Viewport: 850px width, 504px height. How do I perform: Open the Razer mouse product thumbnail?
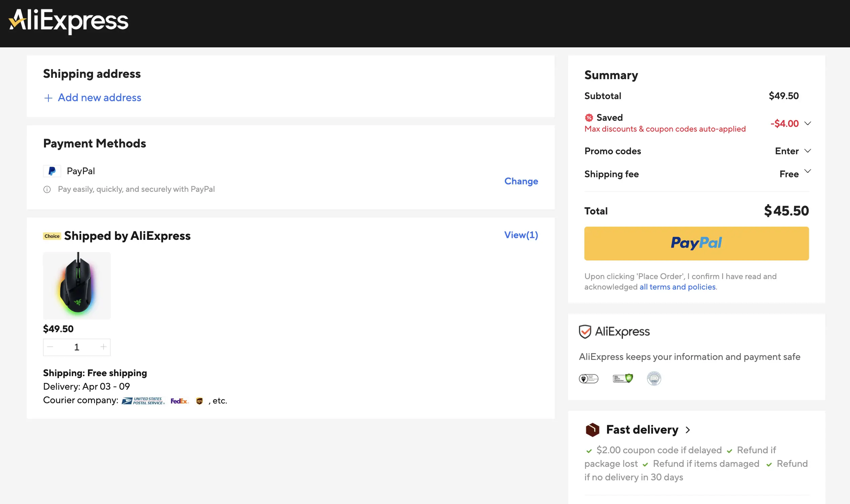pyautogui.click(x=77, y=285)
